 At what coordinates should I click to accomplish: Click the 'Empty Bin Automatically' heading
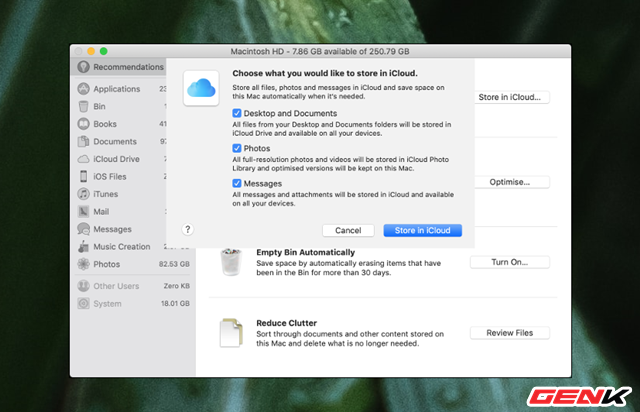point(305,252)
